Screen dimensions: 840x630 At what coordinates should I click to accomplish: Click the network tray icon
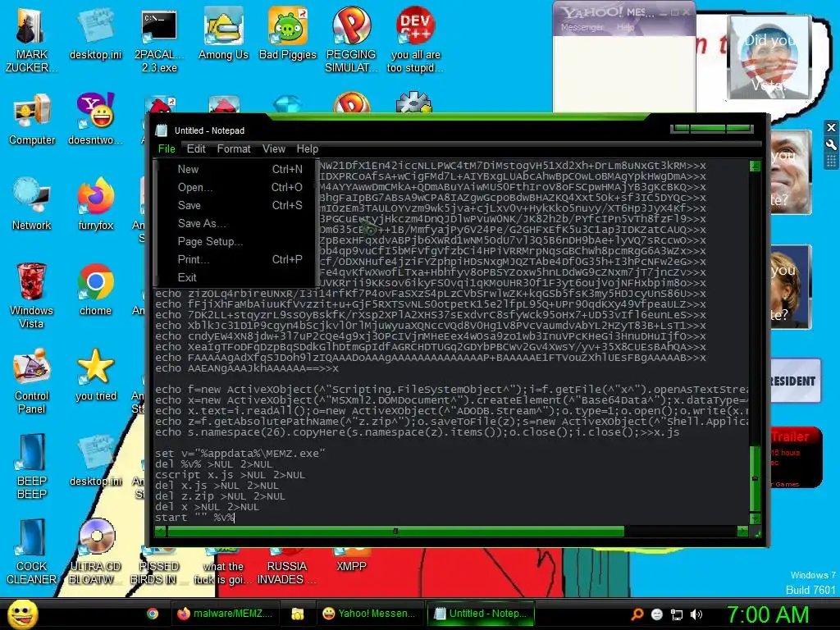[677, 614]
